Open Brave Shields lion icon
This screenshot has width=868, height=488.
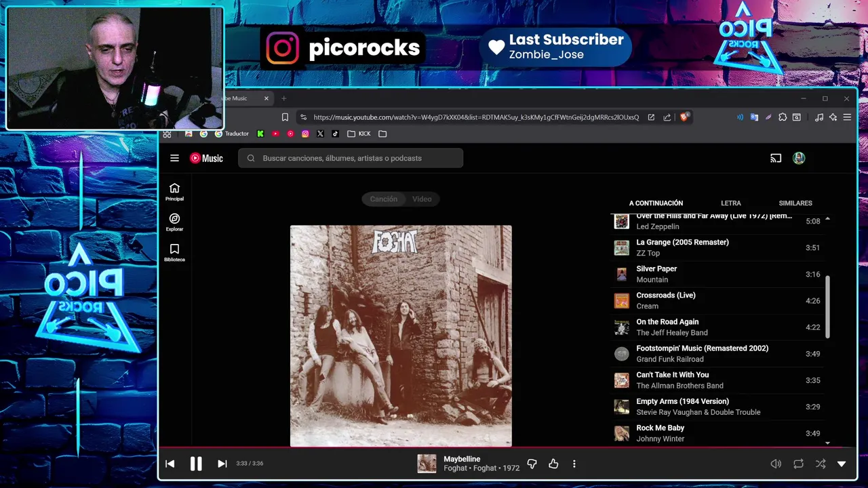[x=684, y=117]
